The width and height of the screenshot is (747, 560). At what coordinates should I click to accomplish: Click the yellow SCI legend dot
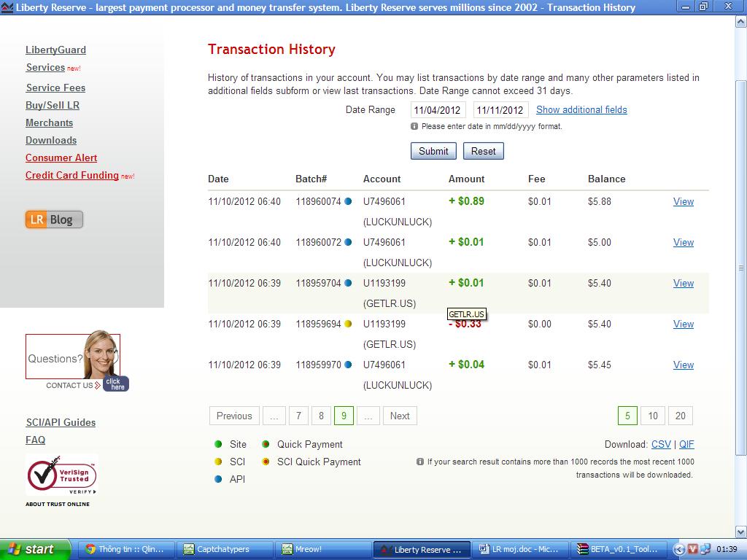[x=218, y=462]
